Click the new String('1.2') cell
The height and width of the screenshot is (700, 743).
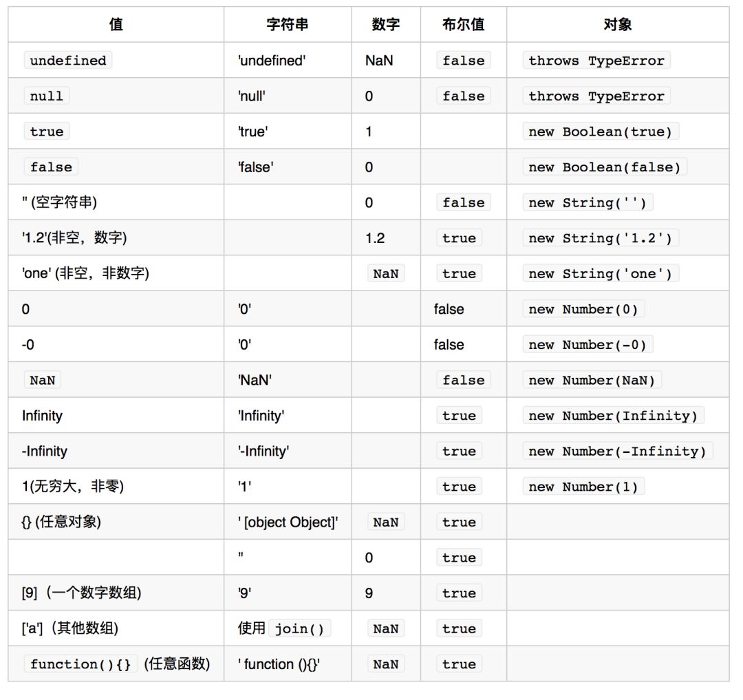click(x=601, y=238)
